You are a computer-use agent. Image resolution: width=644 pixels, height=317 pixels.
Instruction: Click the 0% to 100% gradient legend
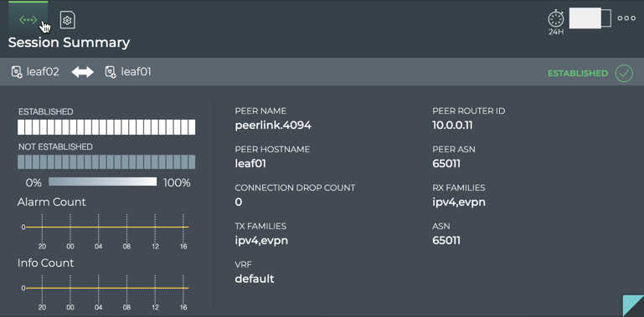coord(103,182)
